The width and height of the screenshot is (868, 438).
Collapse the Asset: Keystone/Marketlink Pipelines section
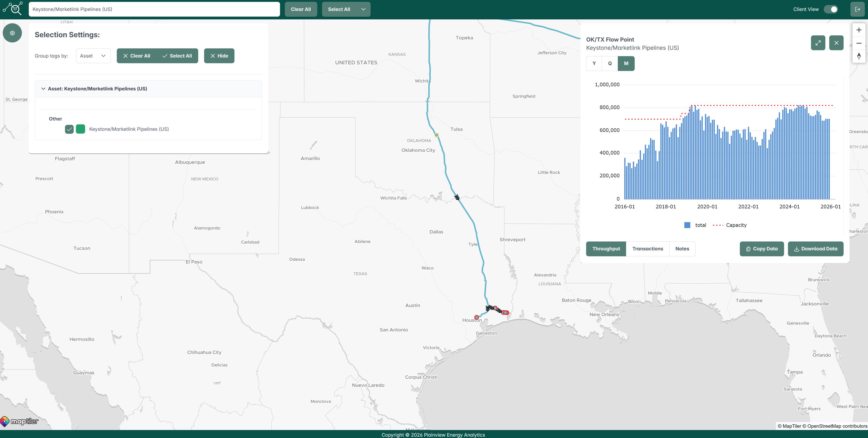(44, 89)
